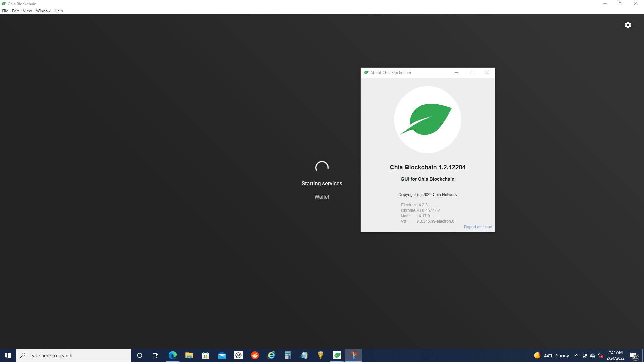This screenshot has width=644, height=362.
Task: Show hidden system tray icons
Action: (576, 355)
